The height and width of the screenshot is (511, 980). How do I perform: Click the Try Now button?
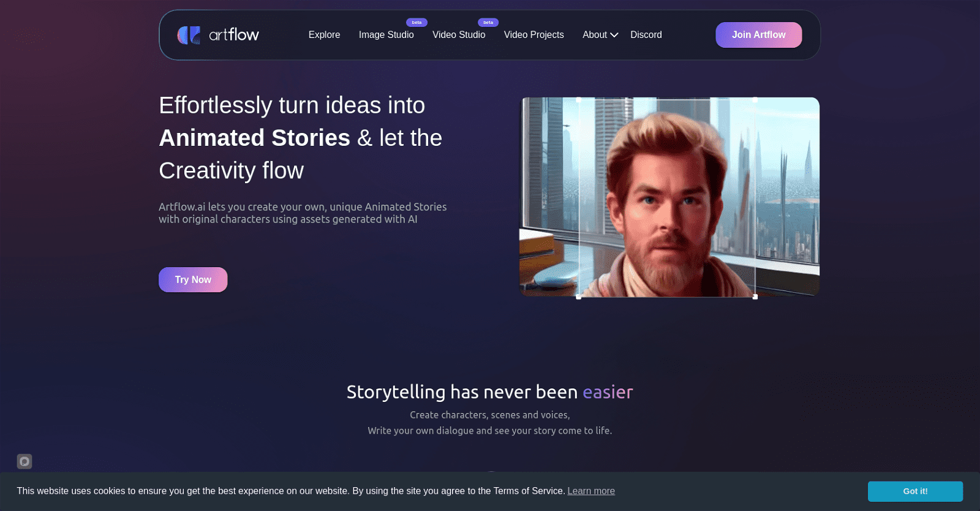193,279
